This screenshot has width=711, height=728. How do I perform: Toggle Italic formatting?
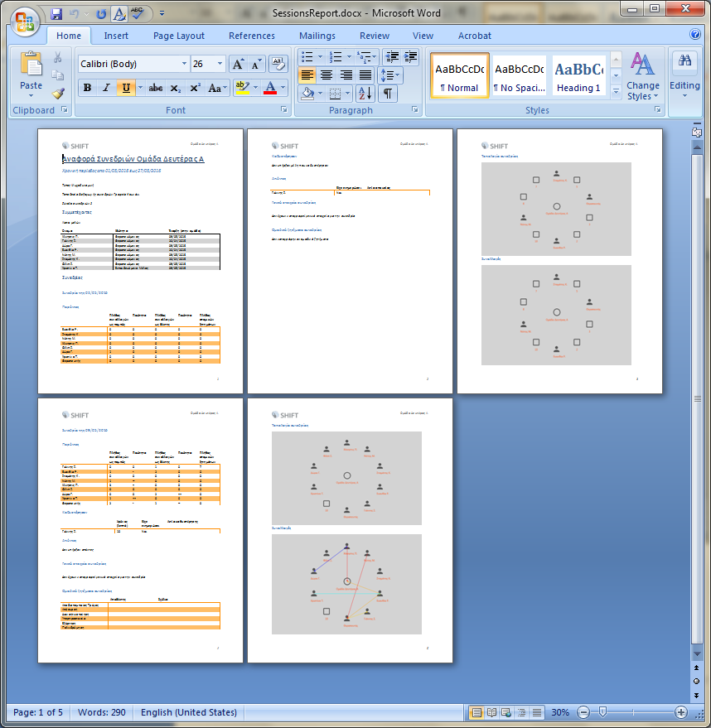point(106,88)
